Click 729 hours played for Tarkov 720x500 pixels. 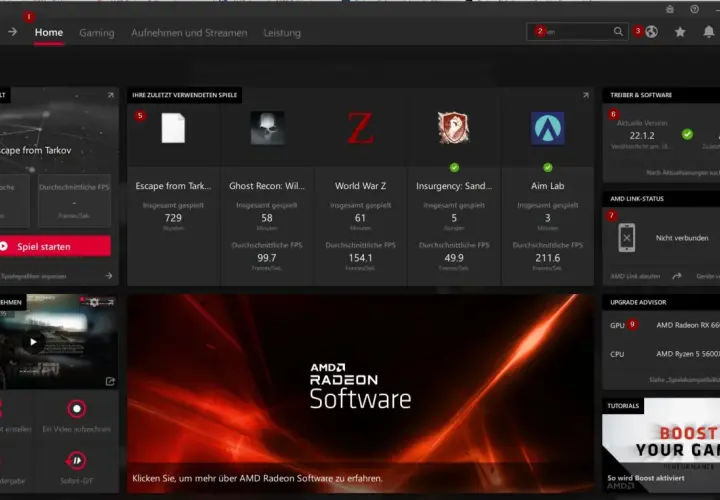point(173,218)
